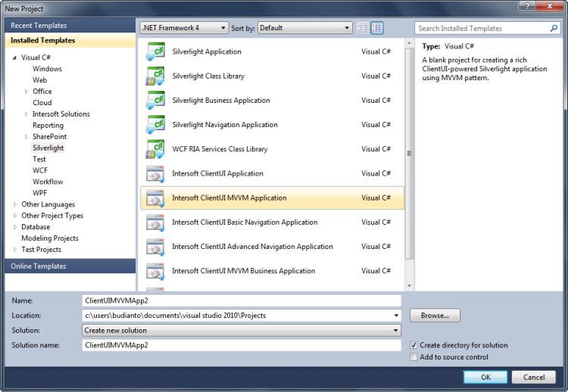Expand the Intersoft Solutions tree node
Viewport: 568px width, 392px height.
coord(26,114)
